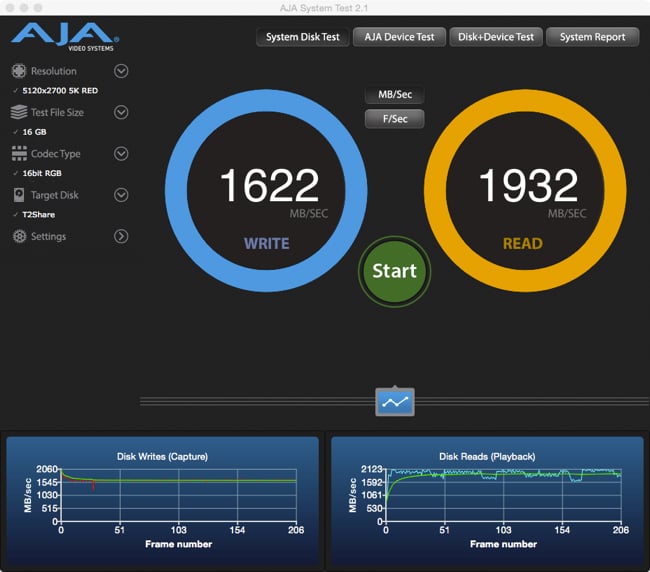Toggle the graph view chart icon
The image size is (650, 572).
(x=395, y=402)
